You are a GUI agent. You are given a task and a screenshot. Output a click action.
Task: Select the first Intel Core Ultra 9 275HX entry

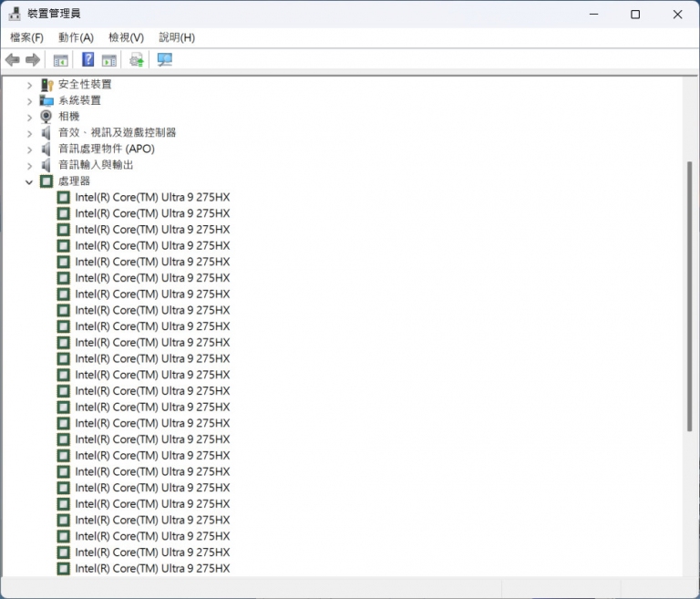coord(152,197)
